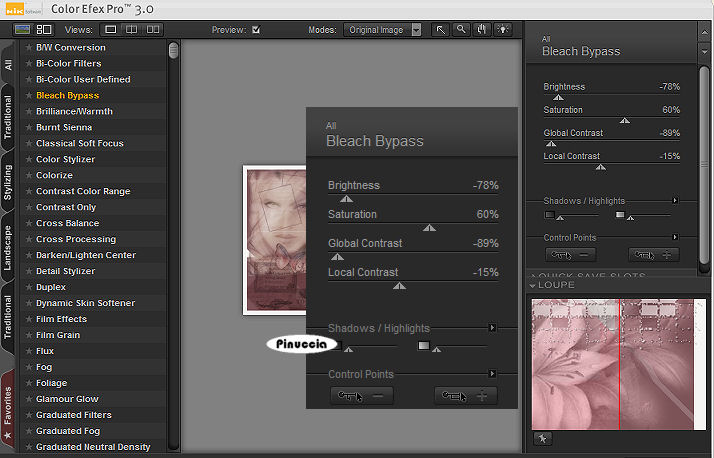Toggle the Preview checkbox
714x458 pixels.
[256, 30]
